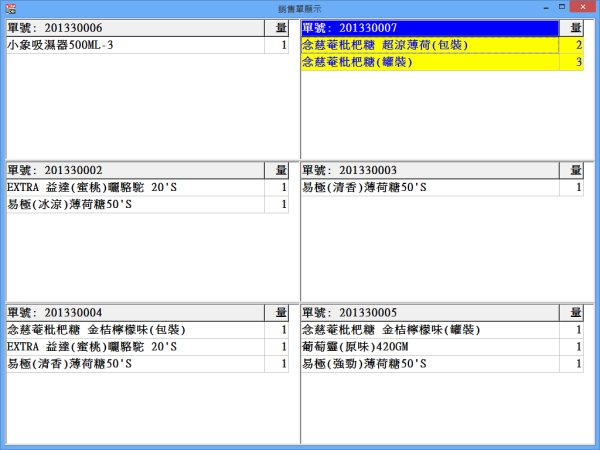Maximize the 銷售單顯示 window
The height and width of the screenshot is (450, 600).
pyautogui.click(x=562, y=7)
